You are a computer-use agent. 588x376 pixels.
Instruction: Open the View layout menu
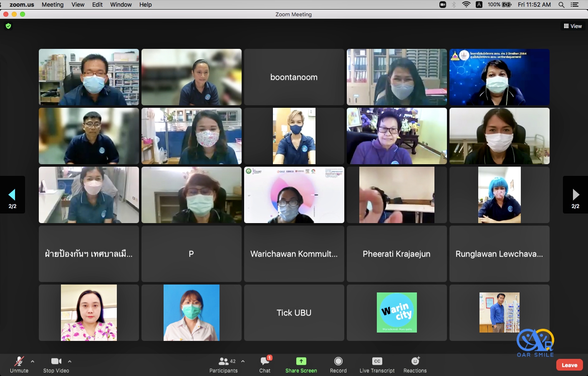coord(573,26)
